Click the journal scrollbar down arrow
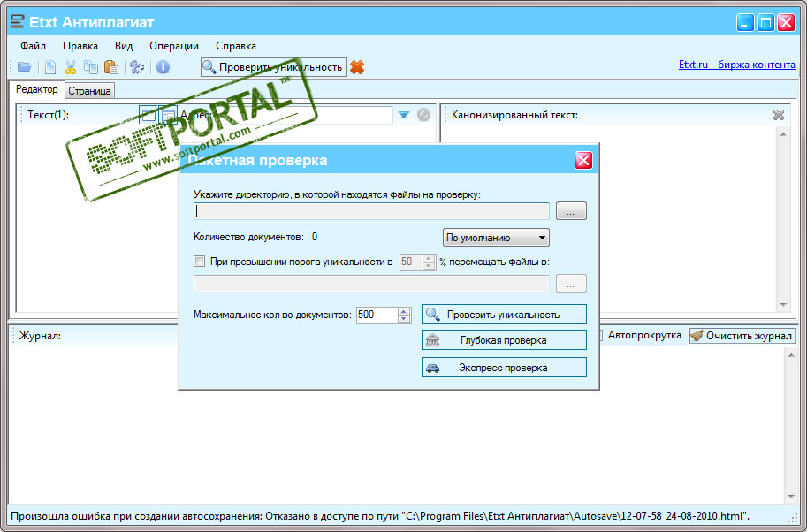The width and height of the screenshot is (807, 532). (x=791, y=497)
